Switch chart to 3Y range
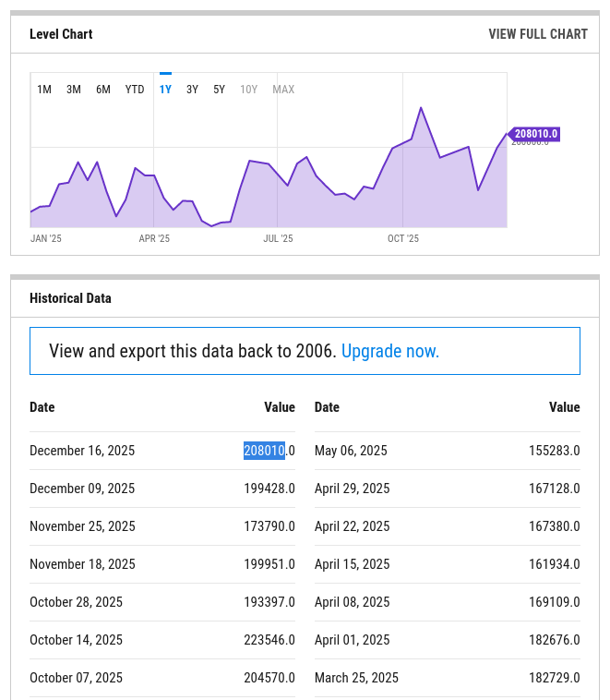The image size is (610, 700). (x=192, y=90)
